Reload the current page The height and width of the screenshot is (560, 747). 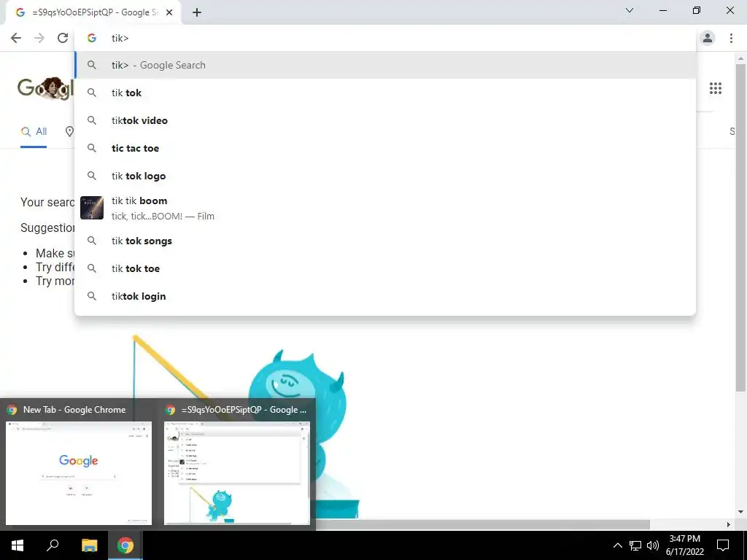point(63,38)
